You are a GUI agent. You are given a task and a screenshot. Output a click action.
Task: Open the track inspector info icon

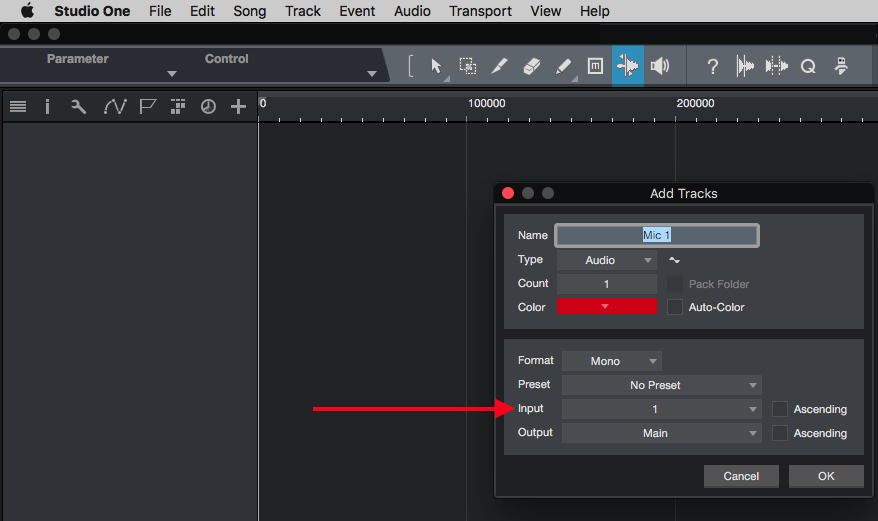(x=47, y=106)
